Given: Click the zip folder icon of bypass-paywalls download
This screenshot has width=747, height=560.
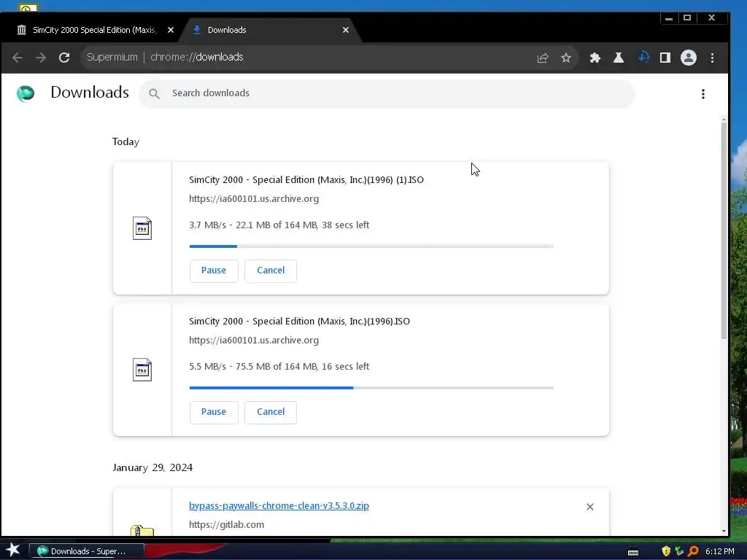Looking at the screenshot, I should [x=142, y=530].
